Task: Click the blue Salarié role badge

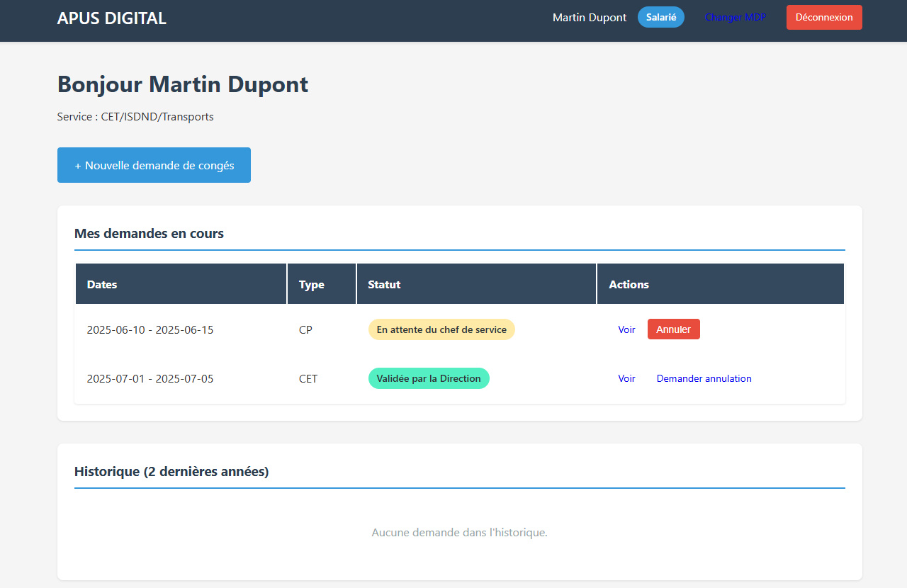Action: coord(660,18)
